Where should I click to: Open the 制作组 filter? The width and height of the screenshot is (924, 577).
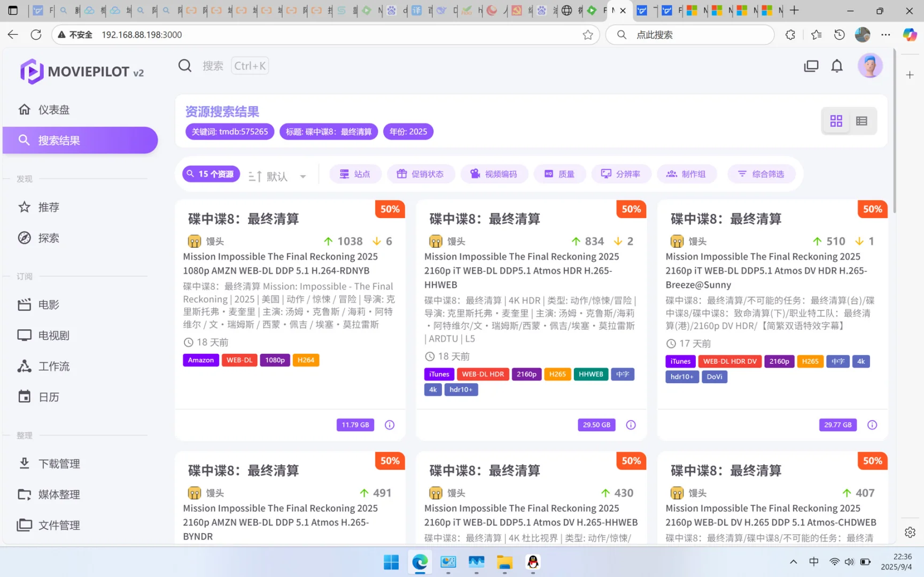click(687, 174)
